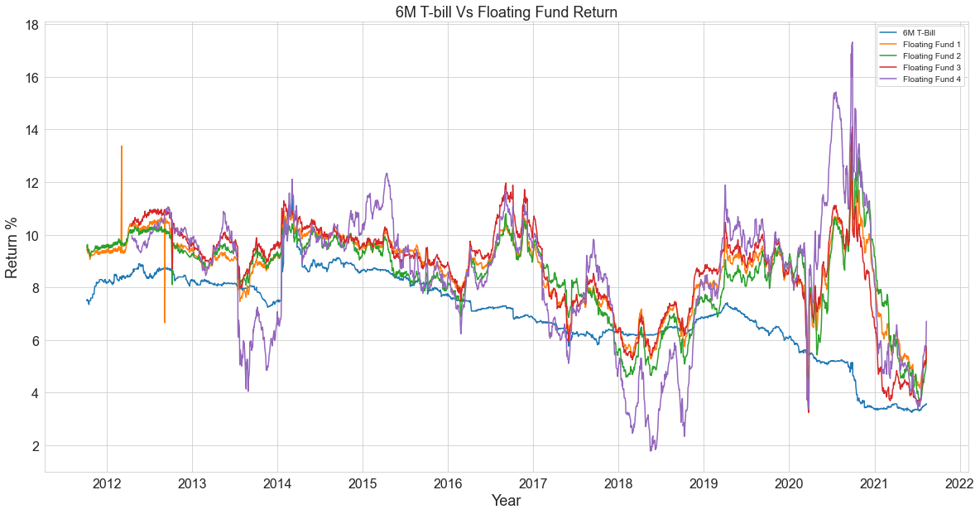This screenshot has height=514, width=980.
Task: Click the tip of the orange 2012 spike
Action: click(122, 147)
